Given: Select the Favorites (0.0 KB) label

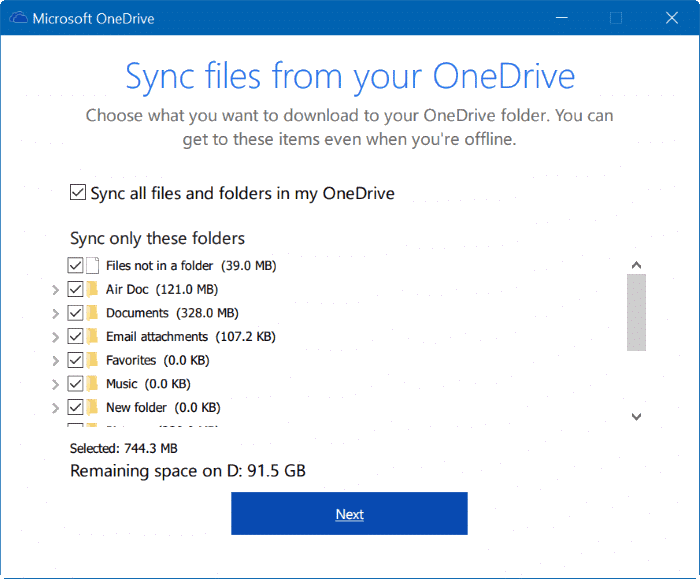Looking at the screenshot, I should [x=158, y=360].
